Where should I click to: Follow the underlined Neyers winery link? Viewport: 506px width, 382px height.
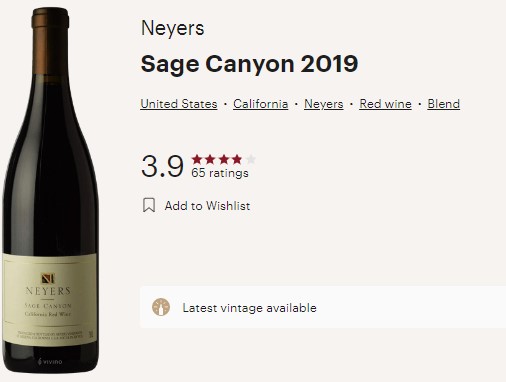[x=324, y=104]
